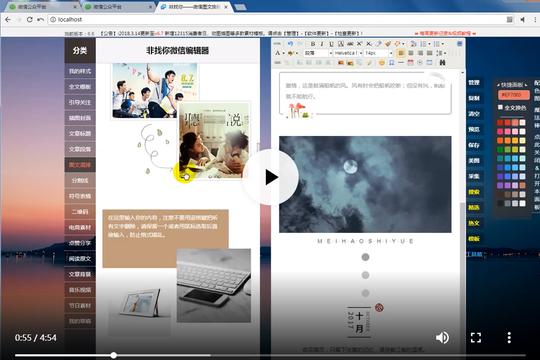The image size is (540, 360).
Task: Click the blue fullscreen icon at toolbar's right end
Action: tap(459, 44)
